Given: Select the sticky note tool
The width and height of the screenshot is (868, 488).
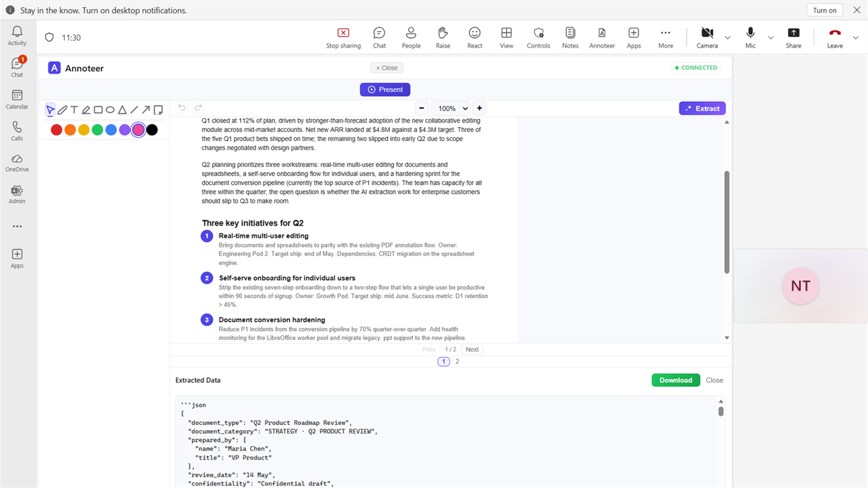Looking at the screenshot, I should click(x=158, y=110).
